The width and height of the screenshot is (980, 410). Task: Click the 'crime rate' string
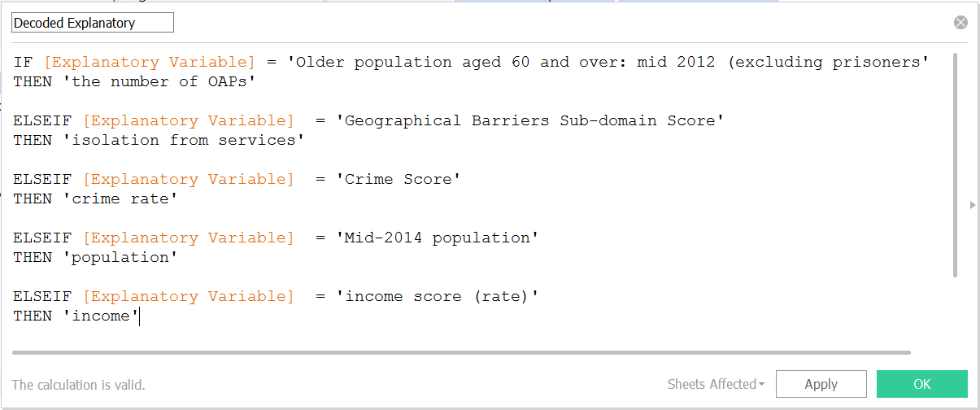[x=120, y=198]
